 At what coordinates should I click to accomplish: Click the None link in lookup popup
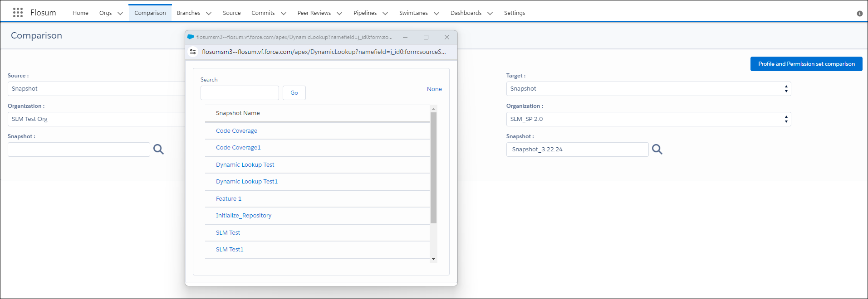click(x=434, y=89)
